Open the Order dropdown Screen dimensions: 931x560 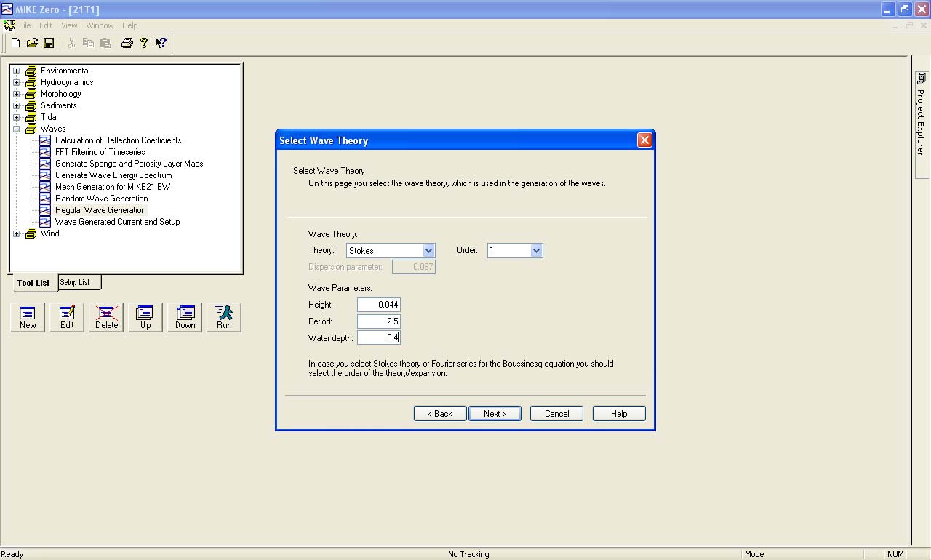pyautogui.click(x=536, y=250)
